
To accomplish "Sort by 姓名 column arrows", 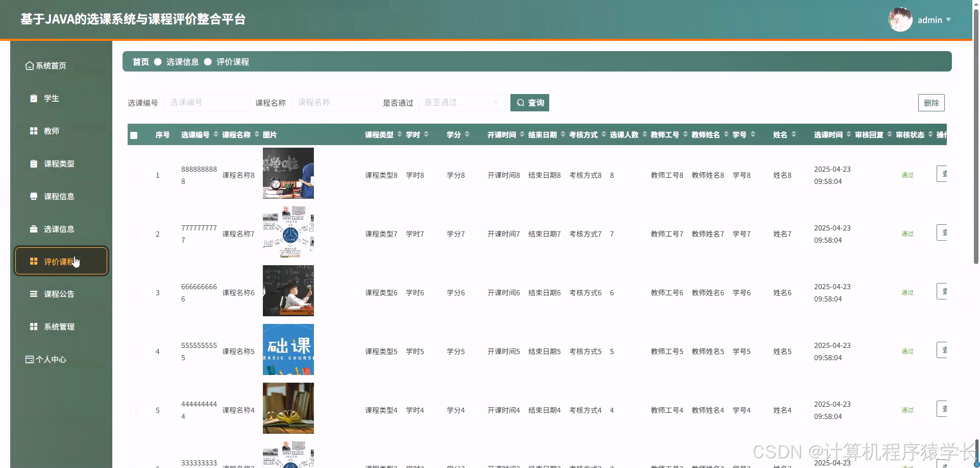I will [794, 134].
